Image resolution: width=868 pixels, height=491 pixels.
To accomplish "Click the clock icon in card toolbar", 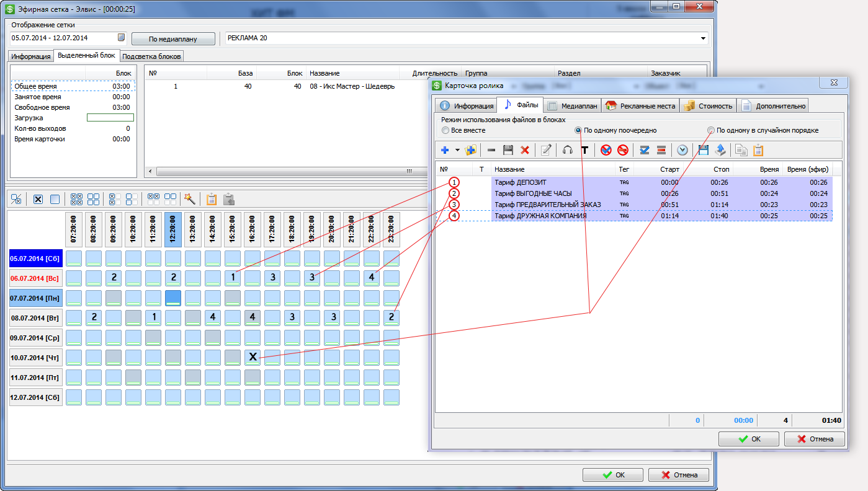I will [x=682, y=150].
